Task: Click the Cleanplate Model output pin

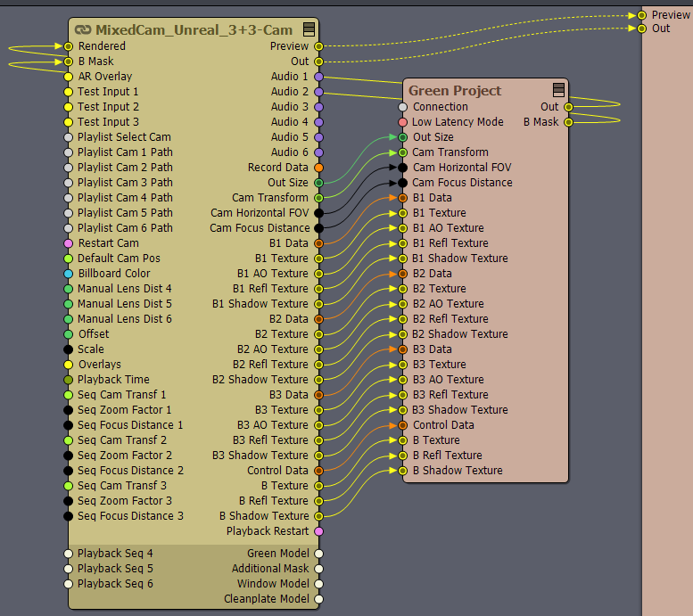Action: coord(318,599)
